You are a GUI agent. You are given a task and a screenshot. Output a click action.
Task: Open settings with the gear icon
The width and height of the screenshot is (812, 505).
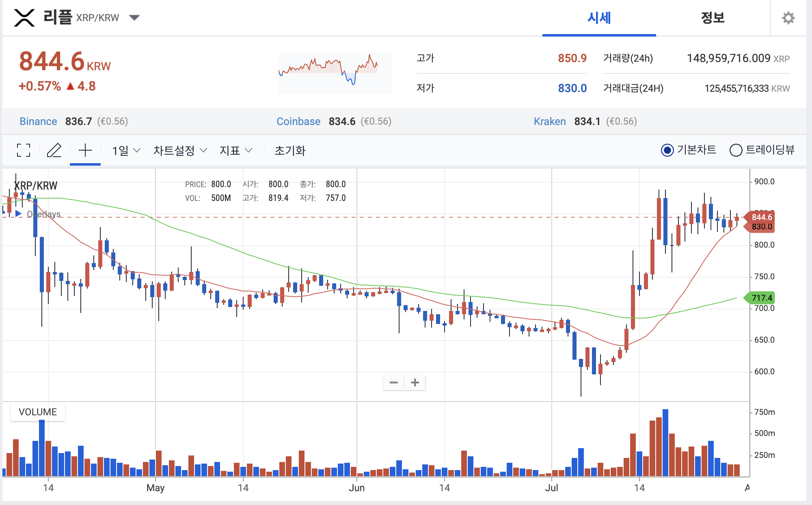tap(788, 18)
